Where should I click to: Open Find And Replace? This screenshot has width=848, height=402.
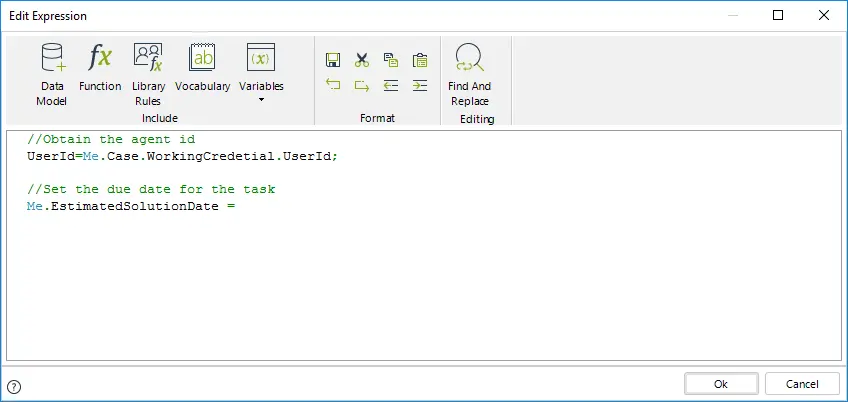tap(469, 75)
